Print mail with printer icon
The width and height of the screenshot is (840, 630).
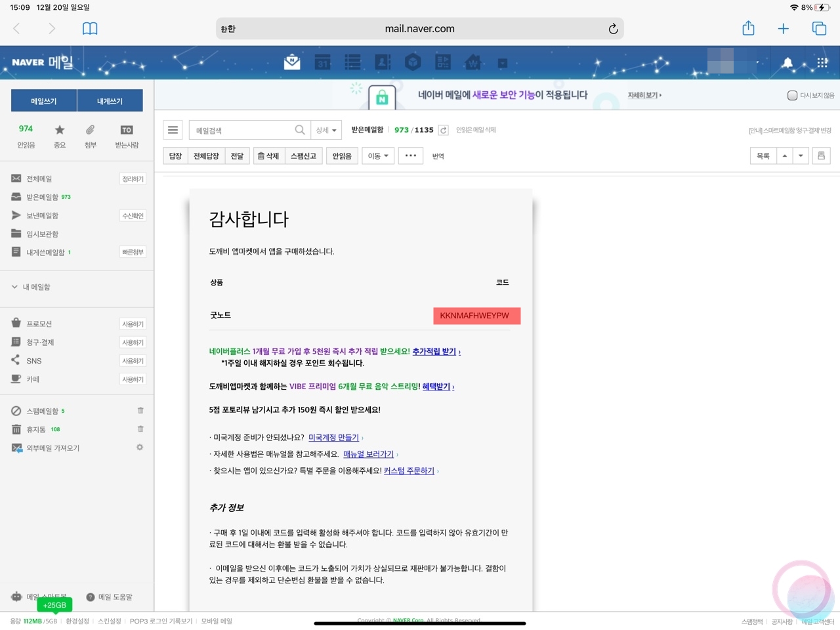(x=821, y=156)
